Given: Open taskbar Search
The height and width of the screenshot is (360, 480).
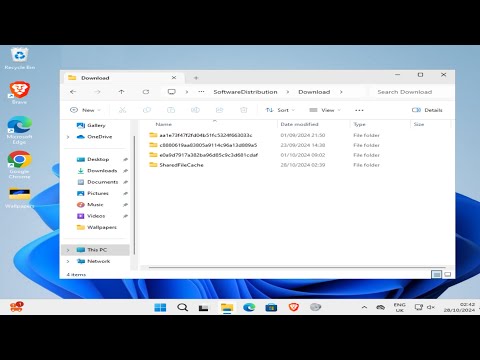Looking at the screenshot, I should click(x=182, y=307).
